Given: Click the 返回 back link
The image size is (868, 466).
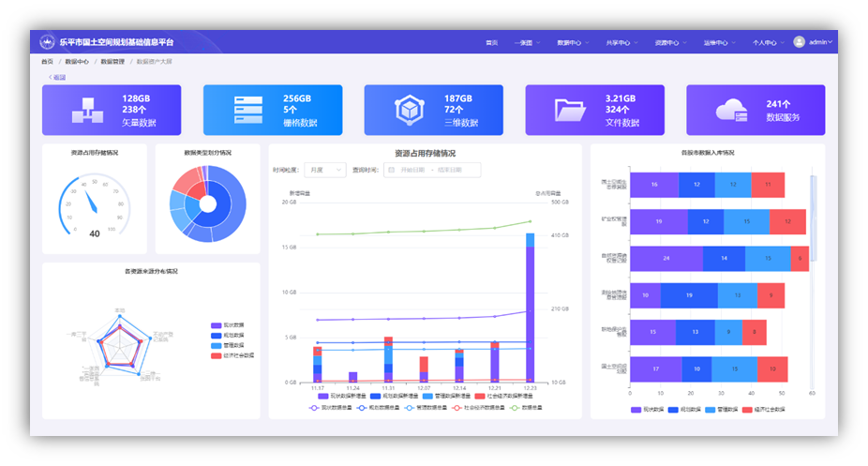Looking at the screenshot, I should point(57,76).
